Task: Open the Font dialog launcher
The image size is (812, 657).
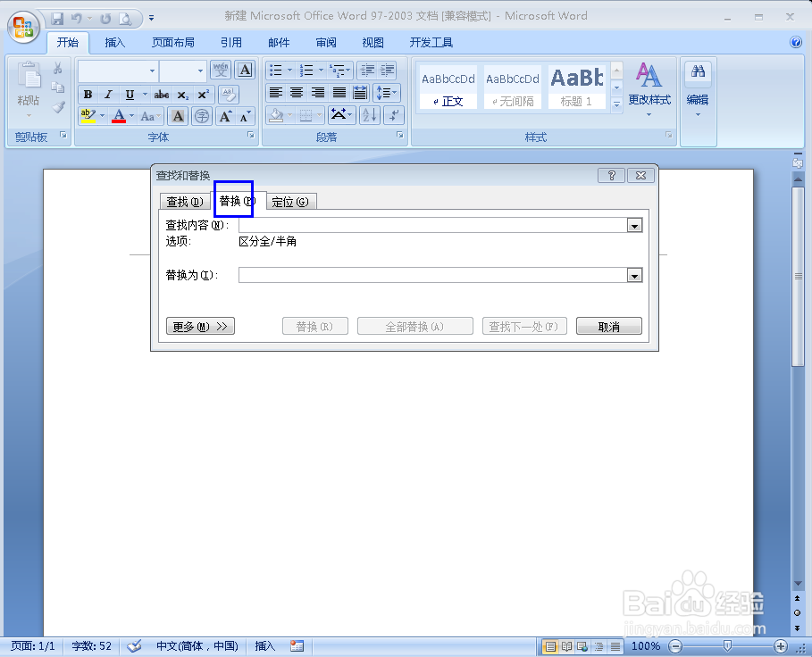Action: tap(251, 135)
